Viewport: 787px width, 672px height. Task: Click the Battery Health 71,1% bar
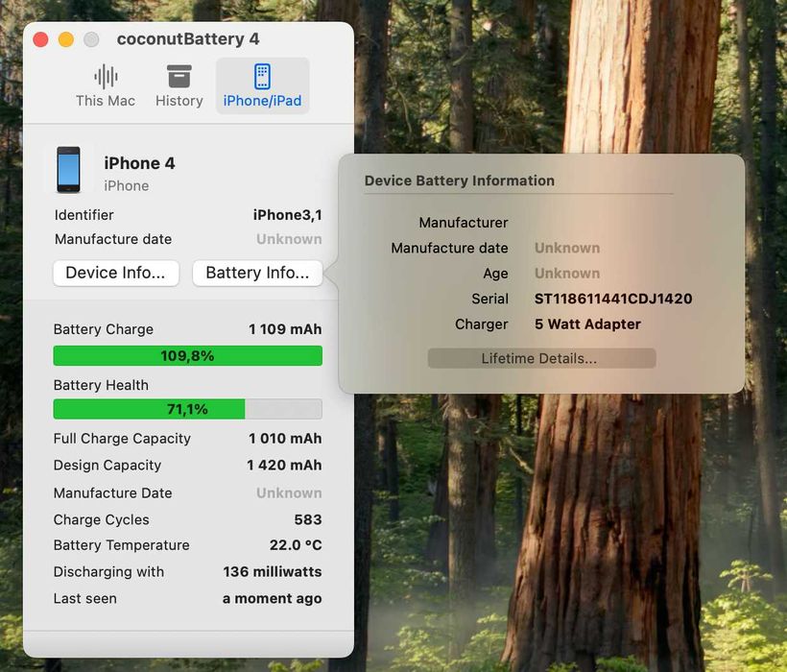coord(188,409)
